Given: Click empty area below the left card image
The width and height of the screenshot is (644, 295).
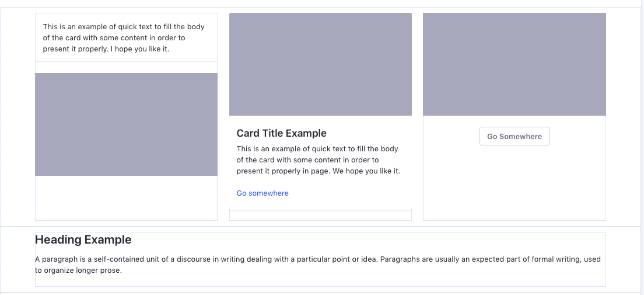Looking at the screenshot, I should click(x=126, y=198).
